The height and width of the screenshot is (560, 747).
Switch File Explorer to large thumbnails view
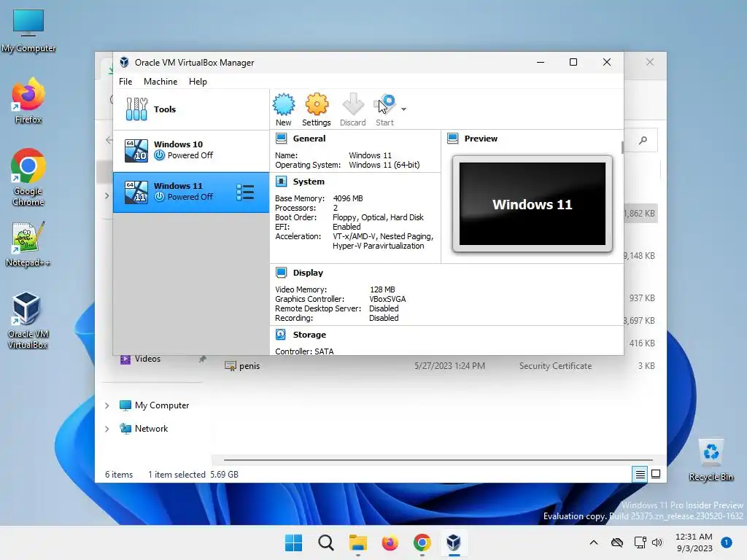tap(656, 474)
